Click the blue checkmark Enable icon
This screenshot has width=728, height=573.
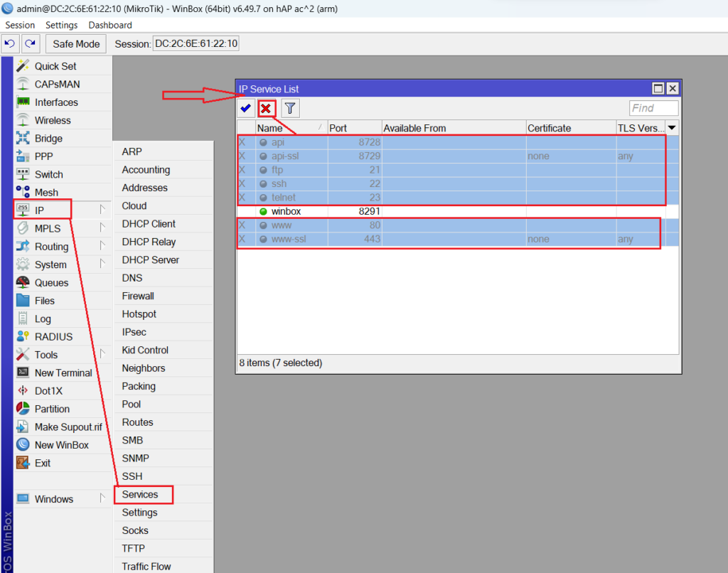246,108
